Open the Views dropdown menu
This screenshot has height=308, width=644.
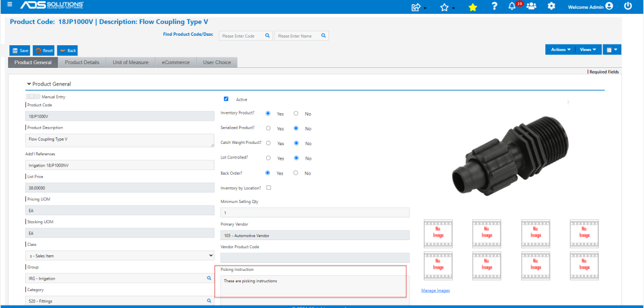[588, 49]
